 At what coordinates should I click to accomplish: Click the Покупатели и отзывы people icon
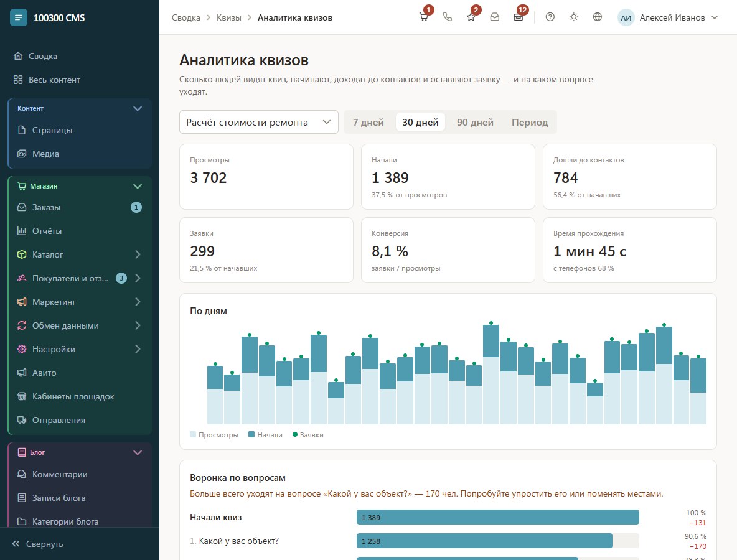[22, 278]
